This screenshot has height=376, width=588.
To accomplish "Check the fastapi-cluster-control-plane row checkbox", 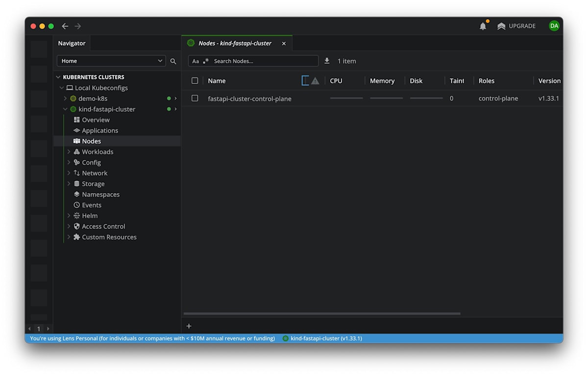I will (195, 98).
